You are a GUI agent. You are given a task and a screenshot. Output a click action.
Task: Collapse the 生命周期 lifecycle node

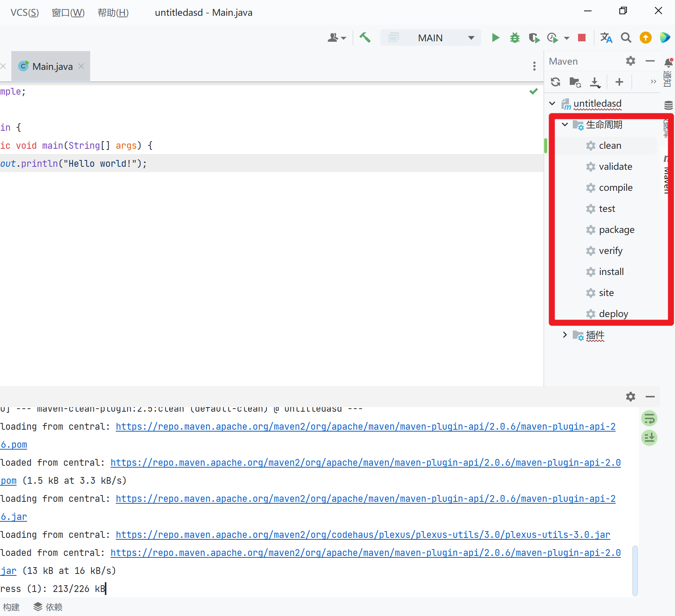tap(565, 124)
